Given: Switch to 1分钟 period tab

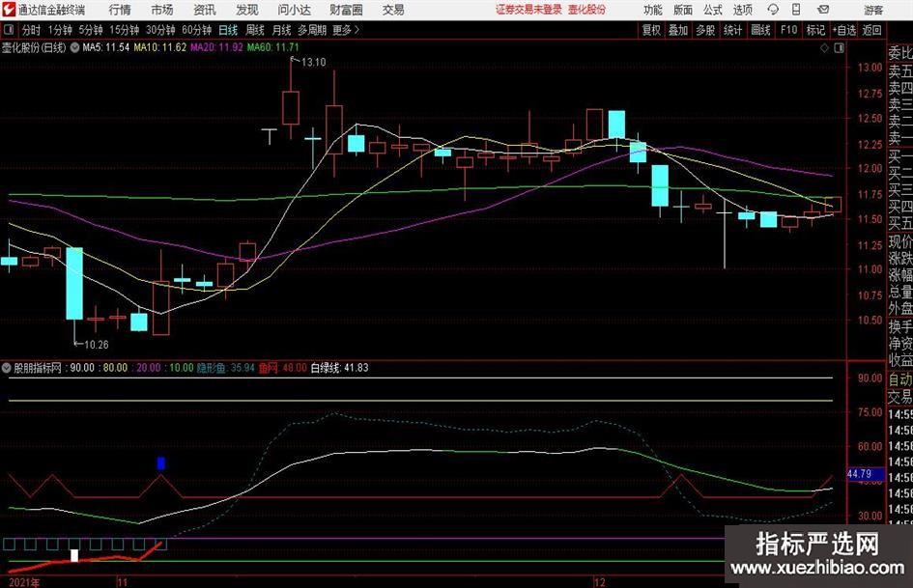Looking at the screenshot, I should pos(60,30).
